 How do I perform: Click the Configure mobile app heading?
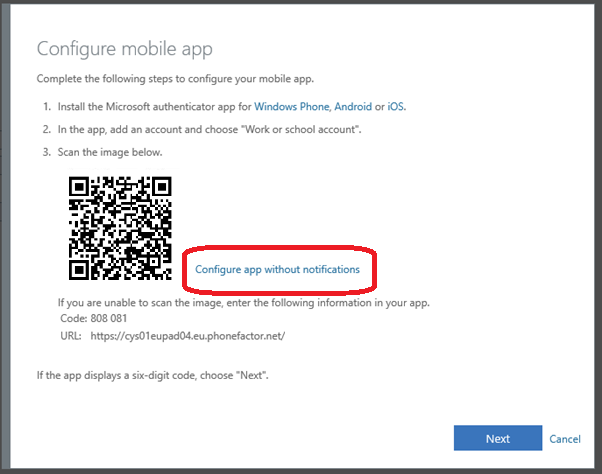[124, 49]
